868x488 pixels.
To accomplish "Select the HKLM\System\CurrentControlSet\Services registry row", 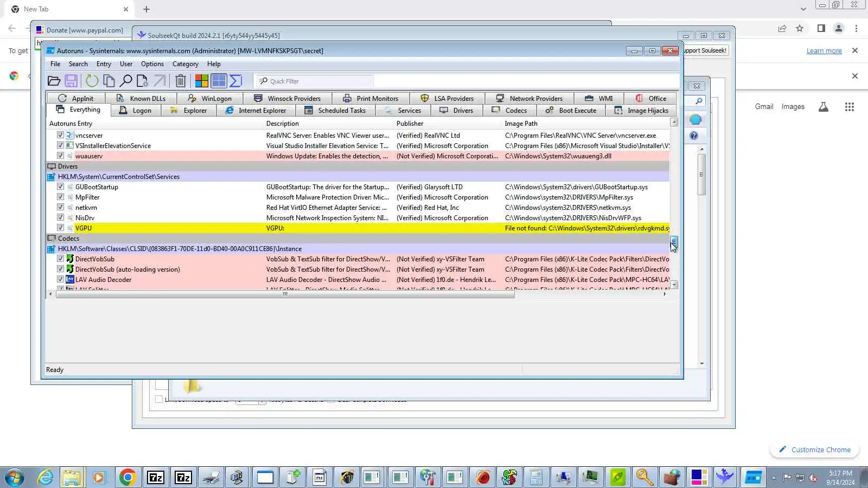I will point(358,177).
